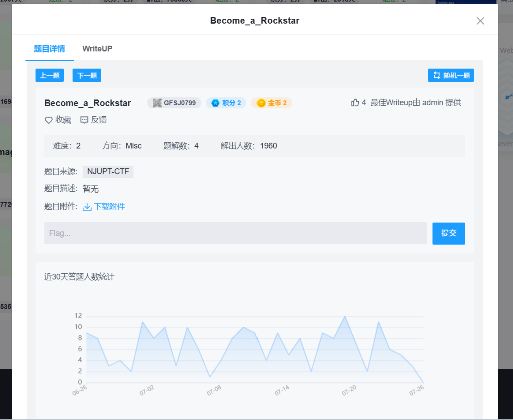The height and width of the screenshot is (420, 513).
Task: Toggle 收藏 to favorite this challenge
Action: pos(63,120)
